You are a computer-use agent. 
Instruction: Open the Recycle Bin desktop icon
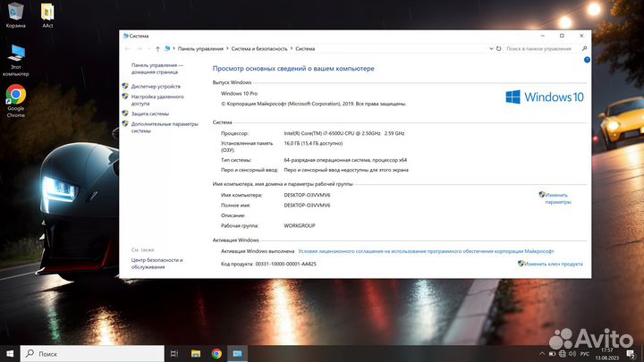[15, 15]
